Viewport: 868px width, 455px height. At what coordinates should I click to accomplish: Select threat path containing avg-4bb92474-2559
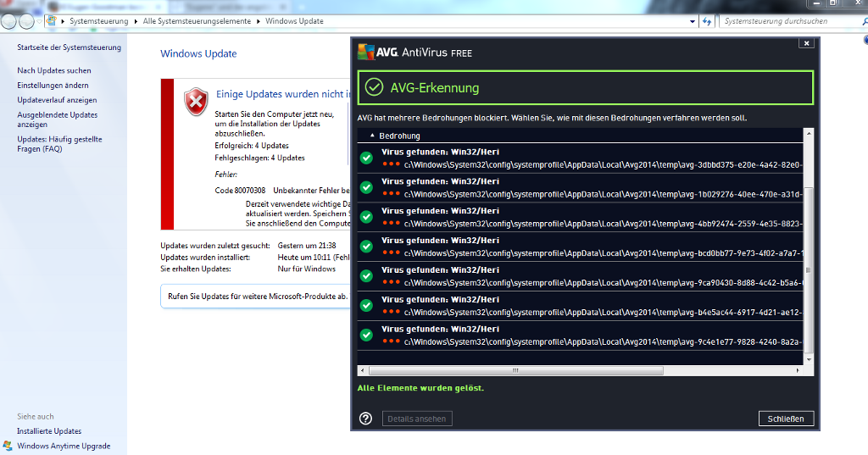603,224
